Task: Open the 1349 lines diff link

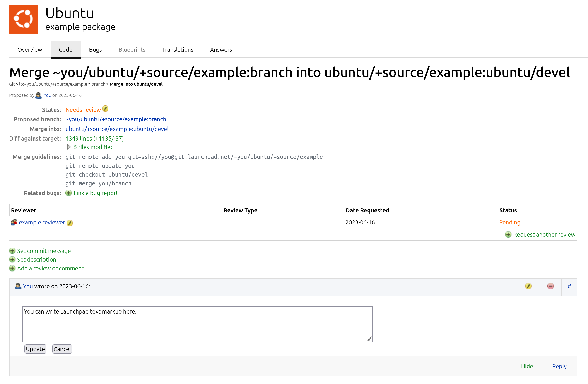Action: (95, 139)
